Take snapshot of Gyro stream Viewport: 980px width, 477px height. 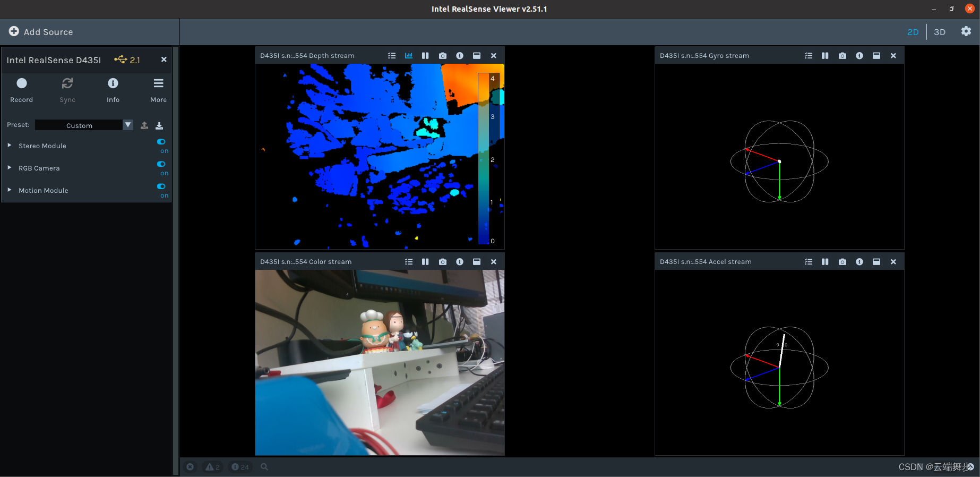click(843, 56)
